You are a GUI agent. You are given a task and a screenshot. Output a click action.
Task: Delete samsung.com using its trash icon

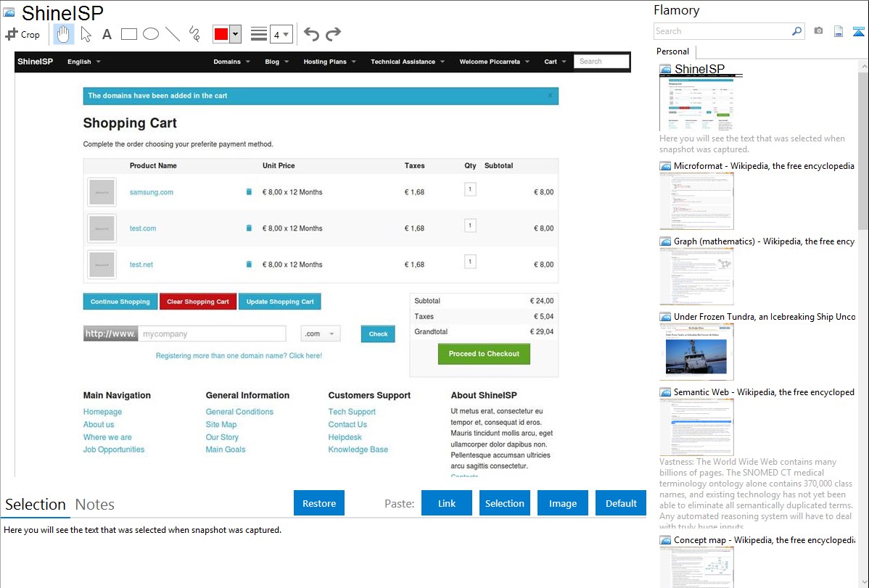point(249,191)
